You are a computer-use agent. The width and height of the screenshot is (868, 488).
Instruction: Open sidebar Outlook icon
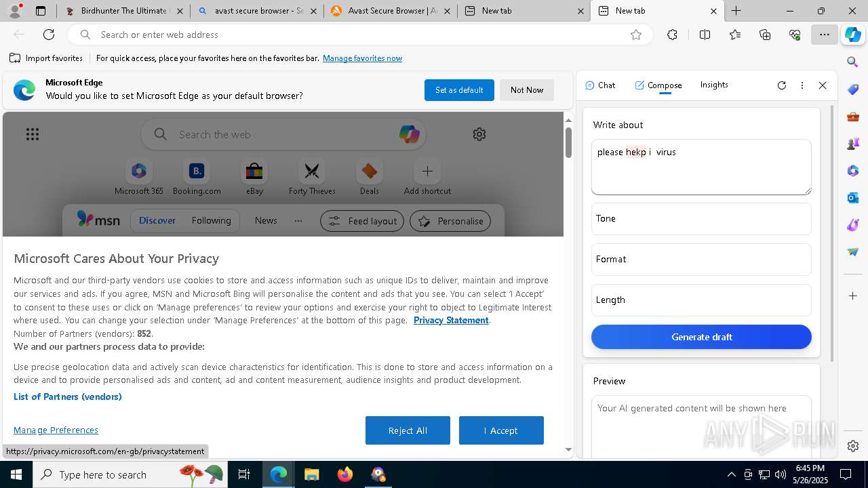[853, 198]
